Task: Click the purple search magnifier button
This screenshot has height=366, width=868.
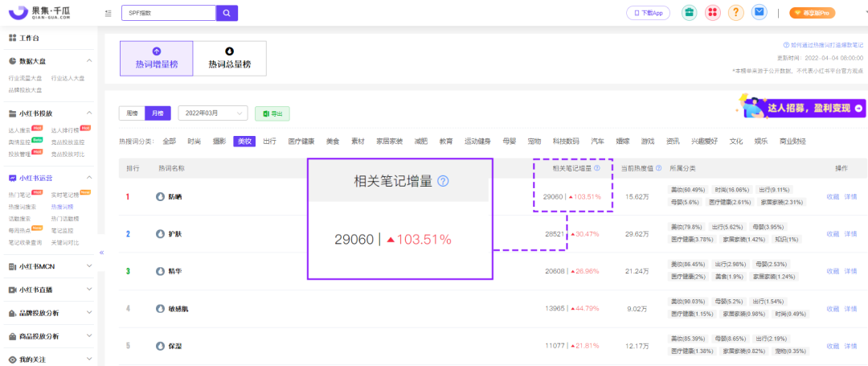Action: pos(227,13)
